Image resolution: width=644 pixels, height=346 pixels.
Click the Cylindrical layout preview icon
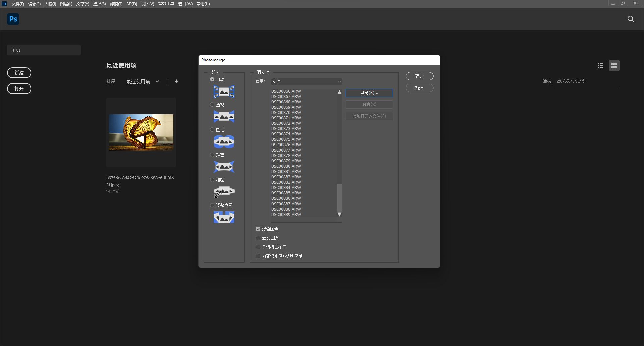pos(224,142)
